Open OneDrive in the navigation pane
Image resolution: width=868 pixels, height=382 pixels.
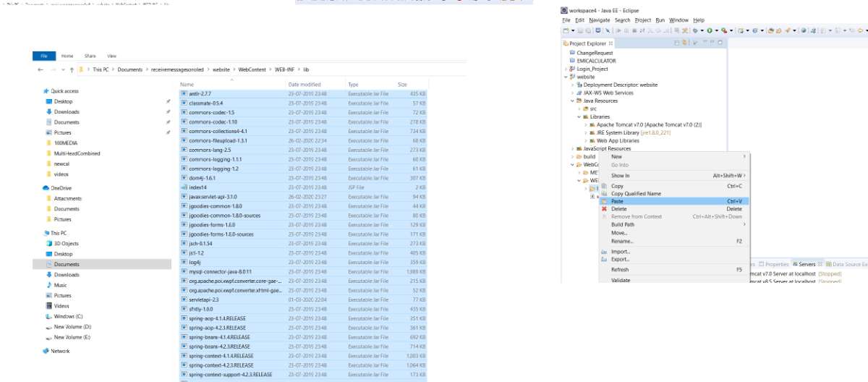61,188
